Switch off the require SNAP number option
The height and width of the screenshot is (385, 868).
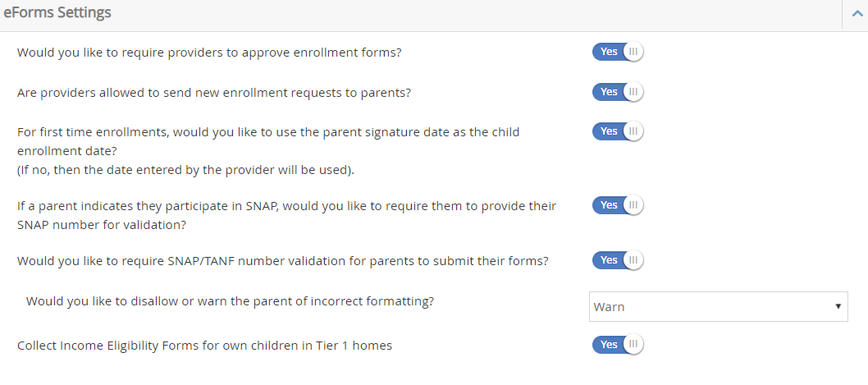tap(618, 205)
